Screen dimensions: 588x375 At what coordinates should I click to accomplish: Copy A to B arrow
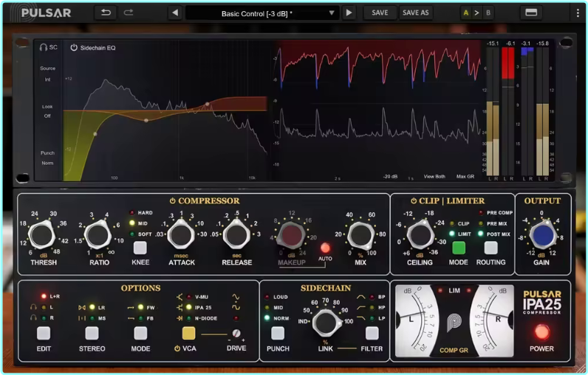click(476, 13)
